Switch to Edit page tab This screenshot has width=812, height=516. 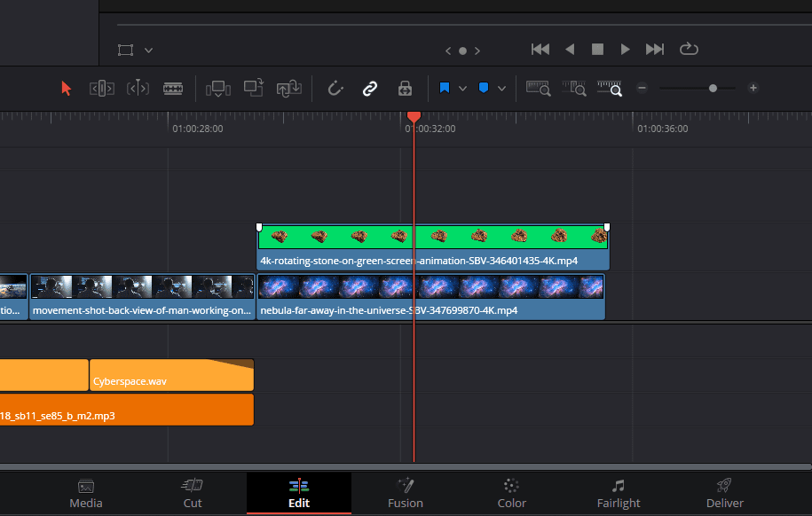click(299, 494)
